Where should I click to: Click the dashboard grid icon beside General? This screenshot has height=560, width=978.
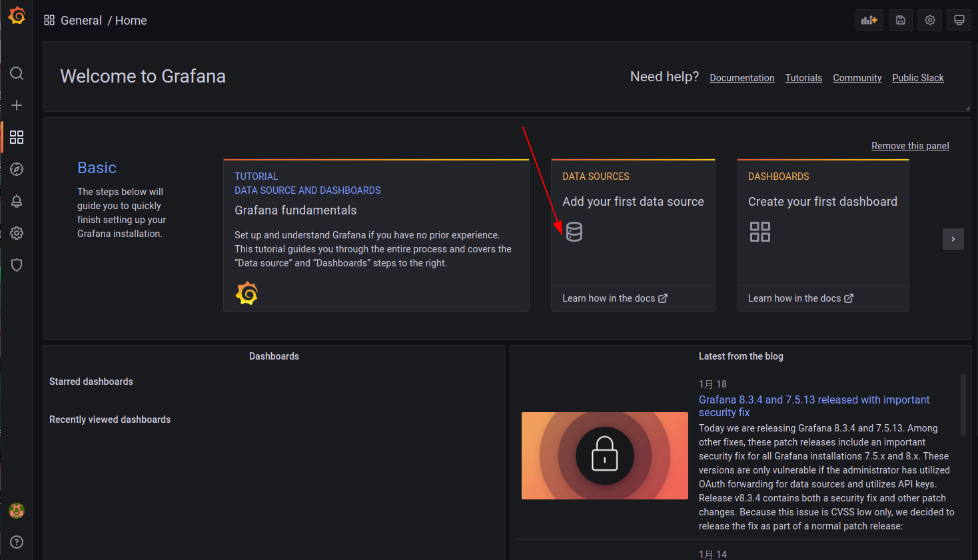pos(49,20)
